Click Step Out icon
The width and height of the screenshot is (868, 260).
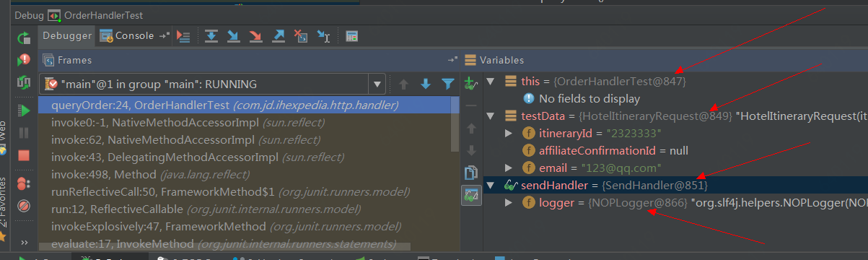click(x=279, y=36)
